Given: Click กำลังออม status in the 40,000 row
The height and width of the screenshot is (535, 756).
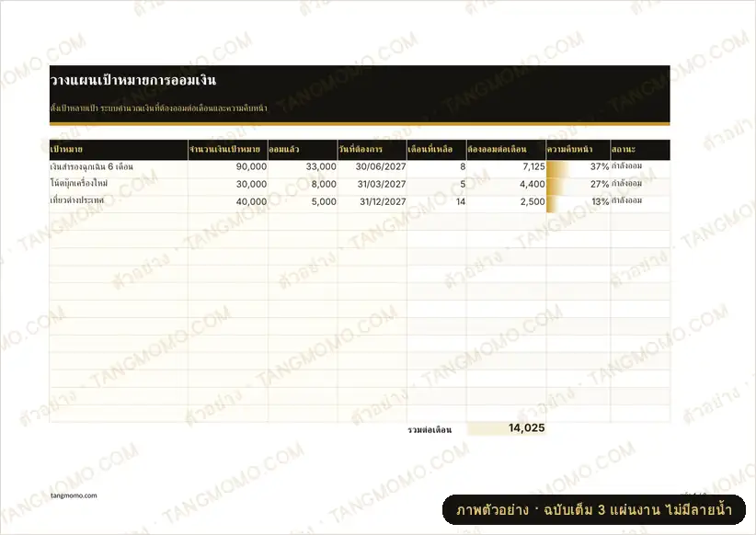Looking at the screenshot, I should click(627, 200).
